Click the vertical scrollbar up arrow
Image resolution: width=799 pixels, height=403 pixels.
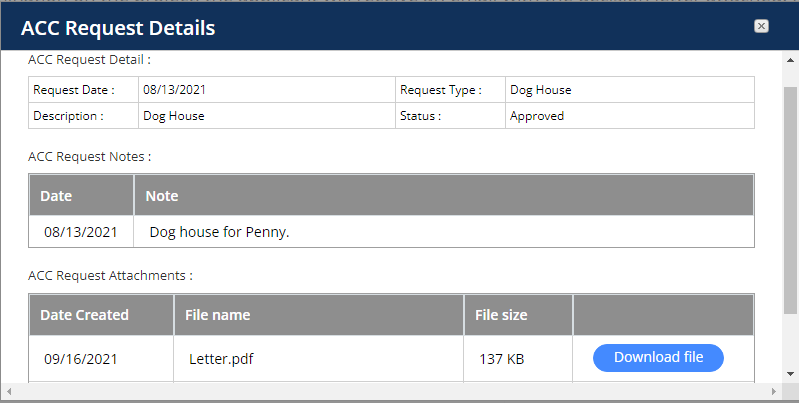790,59
